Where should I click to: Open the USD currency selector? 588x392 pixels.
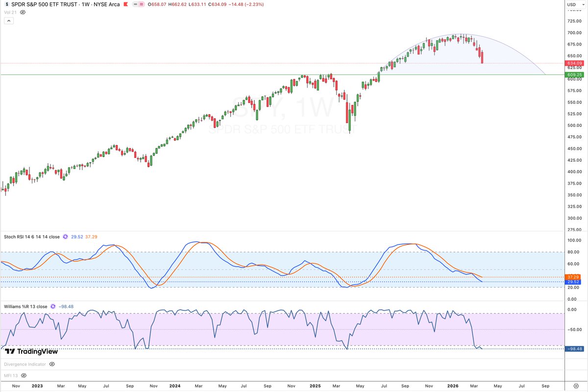(x=573, y=4)
